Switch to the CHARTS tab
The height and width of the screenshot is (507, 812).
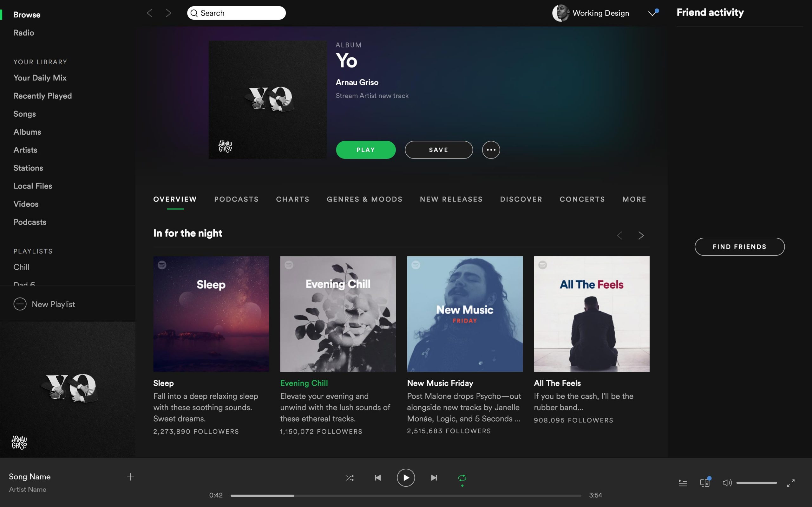pos(292,199)
